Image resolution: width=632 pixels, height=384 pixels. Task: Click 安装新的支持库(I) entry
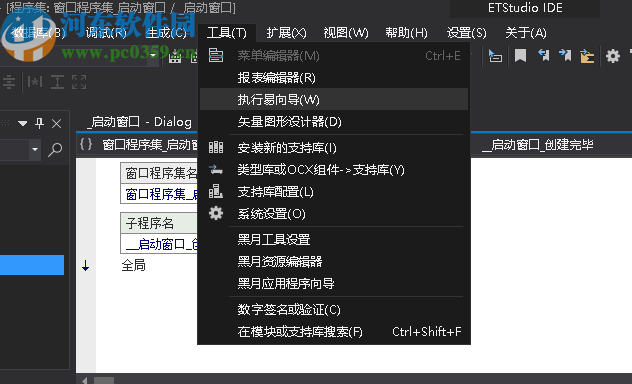(334, 148)
